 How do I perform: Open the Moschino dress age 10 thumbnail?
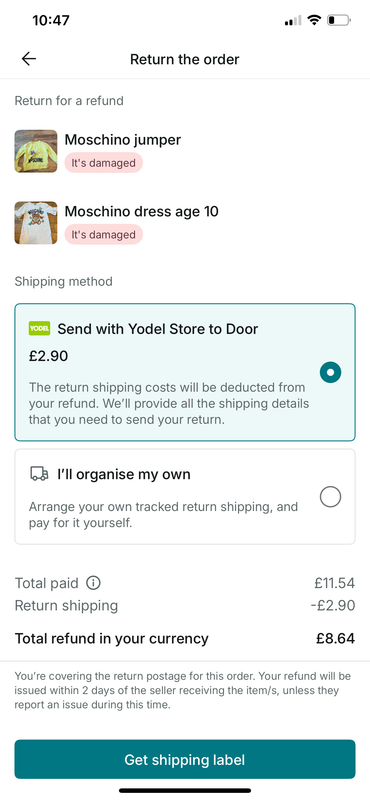(x=36, y=223)
